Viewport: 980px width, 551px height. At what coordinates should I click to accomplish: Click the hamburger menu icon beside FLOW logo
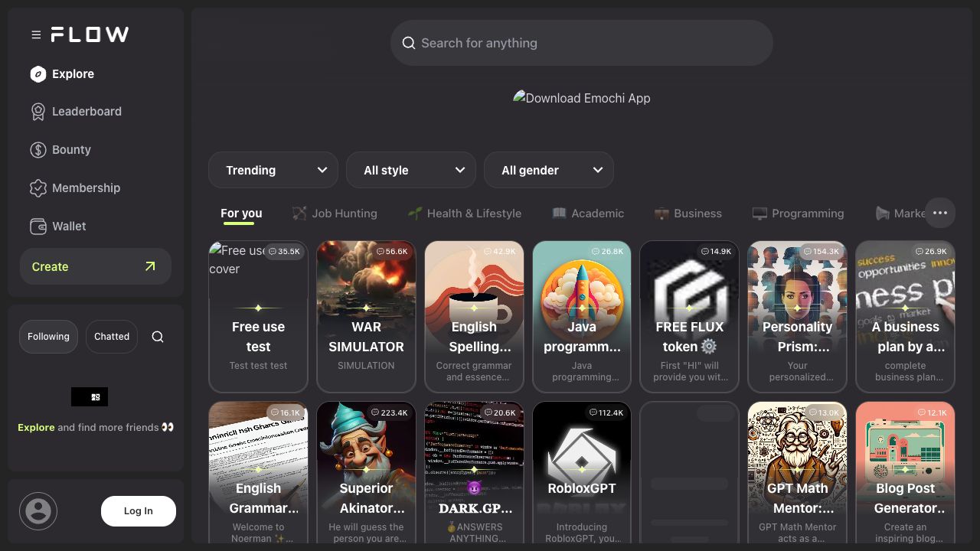tap(36, 34)
